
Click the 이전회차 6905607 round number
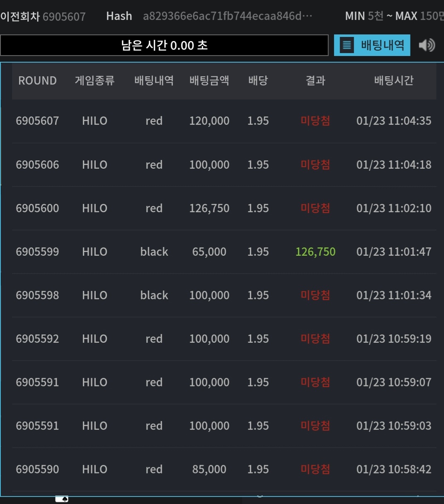(64, 17)
